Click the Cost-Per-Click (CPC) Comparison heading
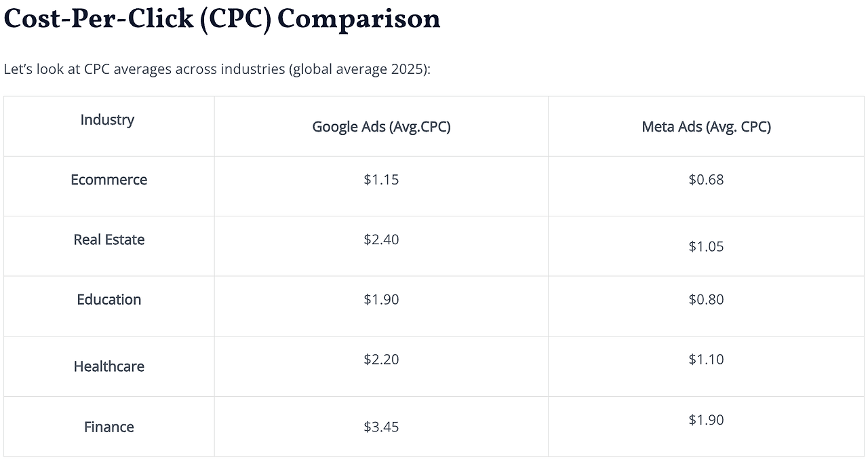 [222, 19]
